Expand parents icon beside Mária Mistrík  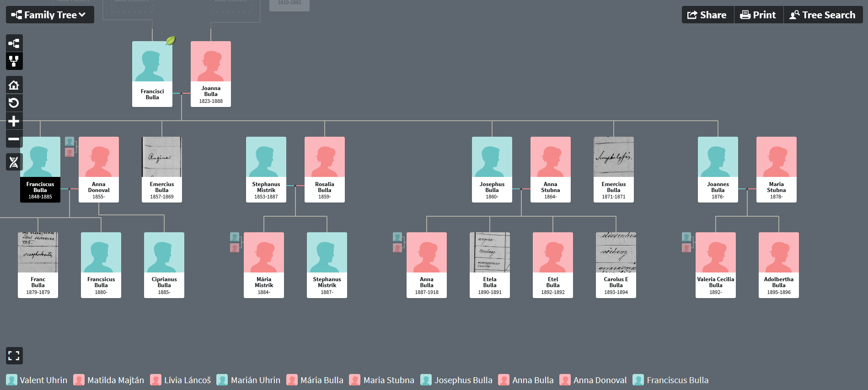point(235,242)
